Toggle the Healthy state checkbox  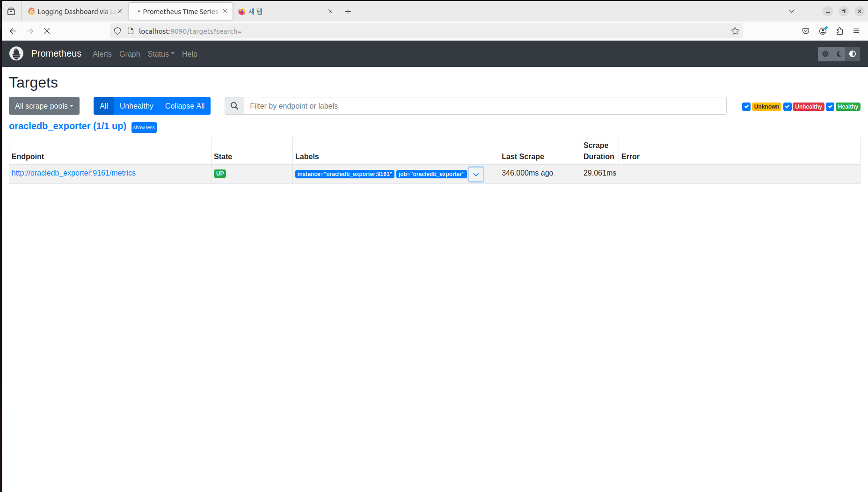coord(830,107)
